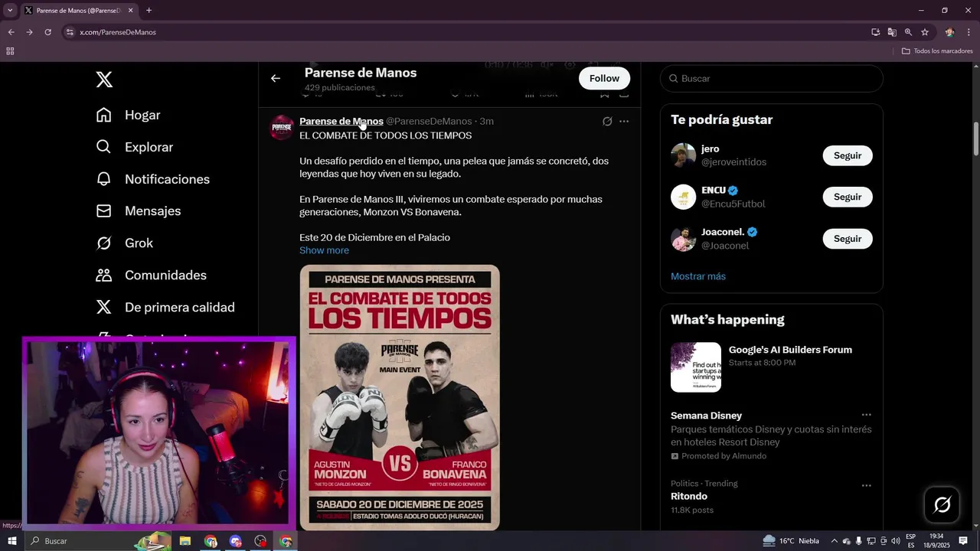Click Mostrar más under suggestions
This screenshot has width=980, height=551.
pos(698,276)
